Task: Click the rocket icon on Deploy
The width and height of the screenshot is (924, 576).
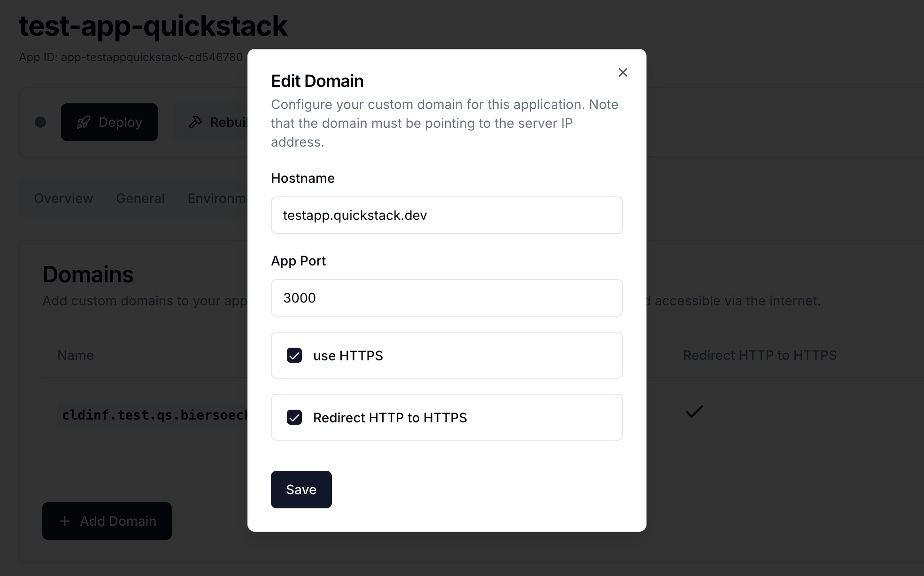Action: [84, 122]
